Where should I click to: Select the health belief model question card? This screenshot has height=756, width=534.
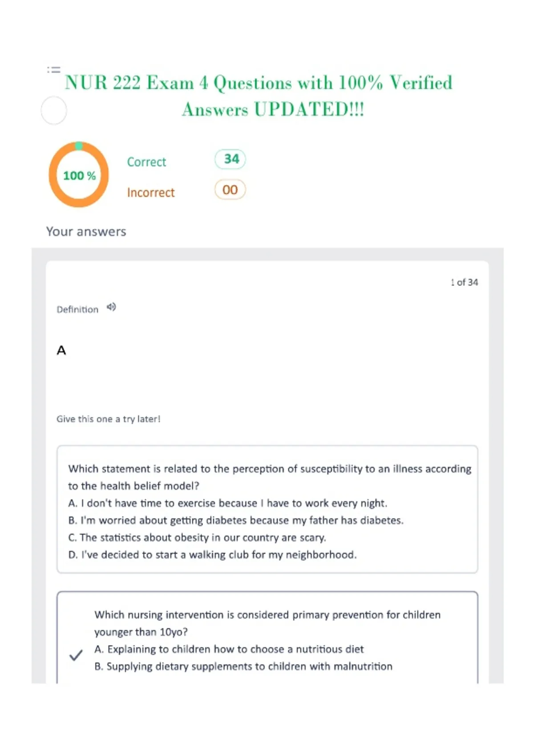point(267,509)
